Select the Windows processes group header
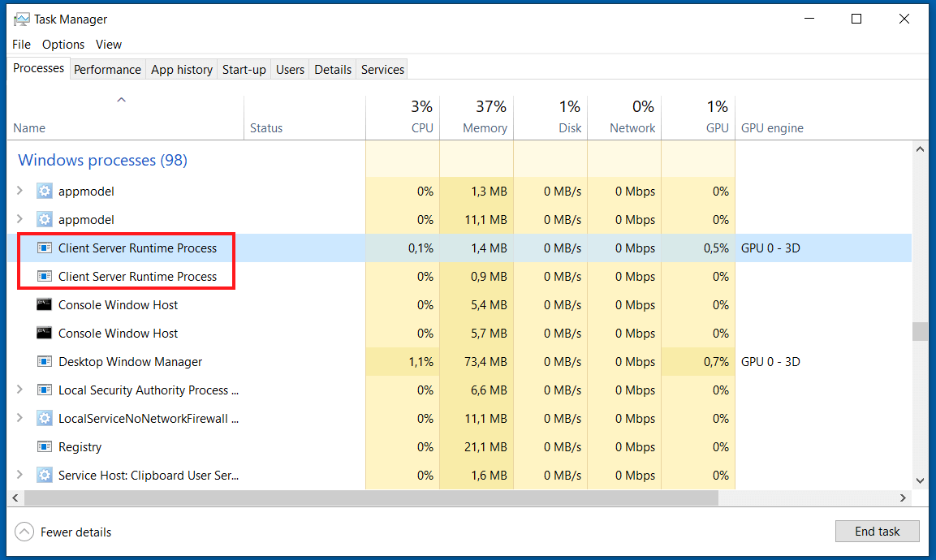The image size is (936, 560). [x=102, y=160]
